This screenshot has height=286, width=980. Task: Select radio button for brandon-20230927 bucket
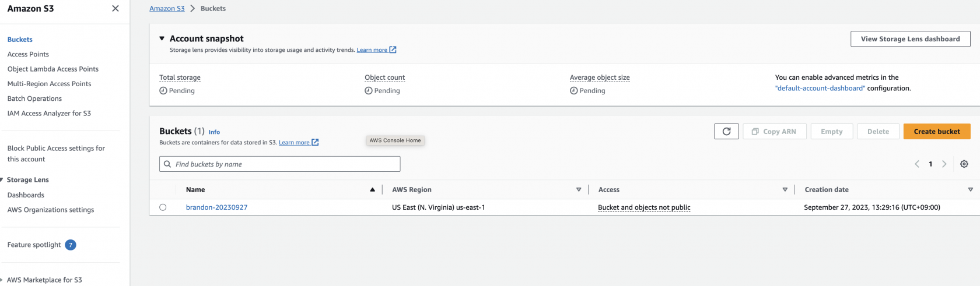pos(163,207)
